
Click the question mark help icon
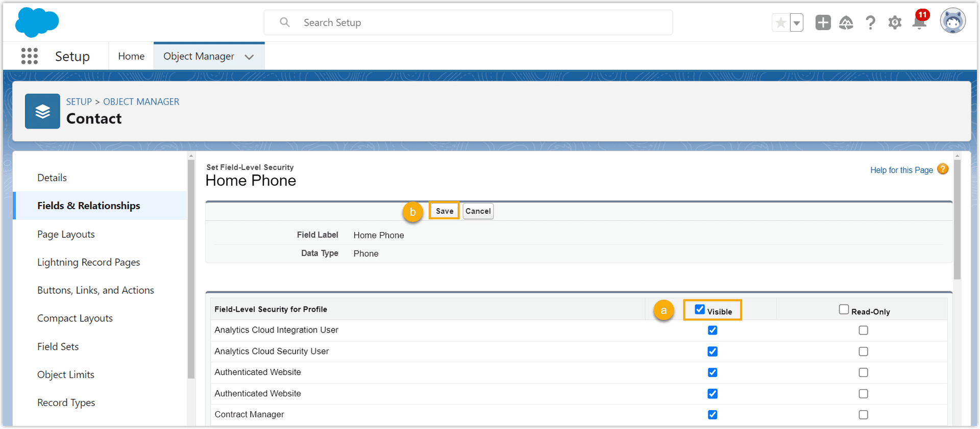(870, 23)
